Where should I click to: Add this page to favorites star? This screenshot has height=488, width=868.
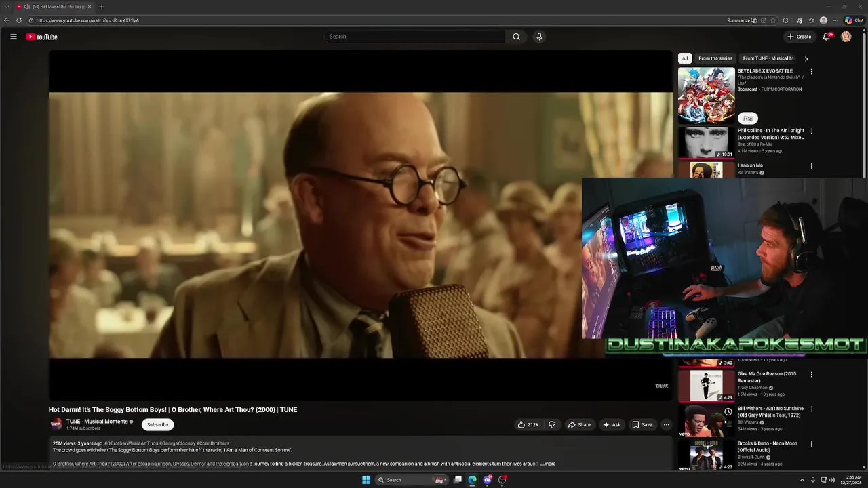pyautogui.click(x=773, y=20)
